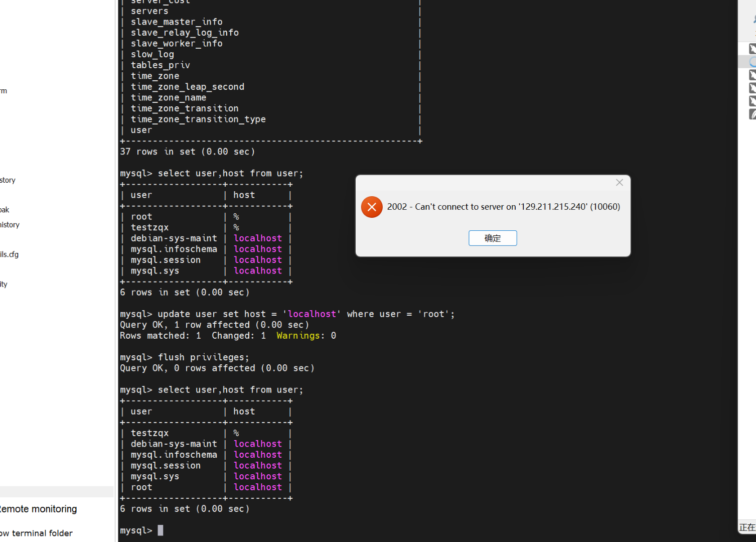The width and height of the screenshot is (756, 542).
Task: Click the error message text '2002 - Can't connect'
Action: (503, 207)
